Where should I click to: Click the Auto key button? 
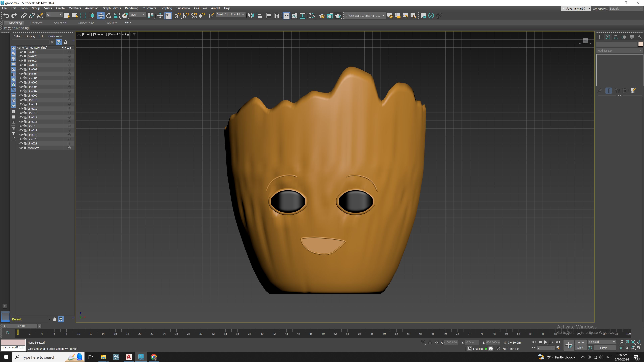pos(581,342)
